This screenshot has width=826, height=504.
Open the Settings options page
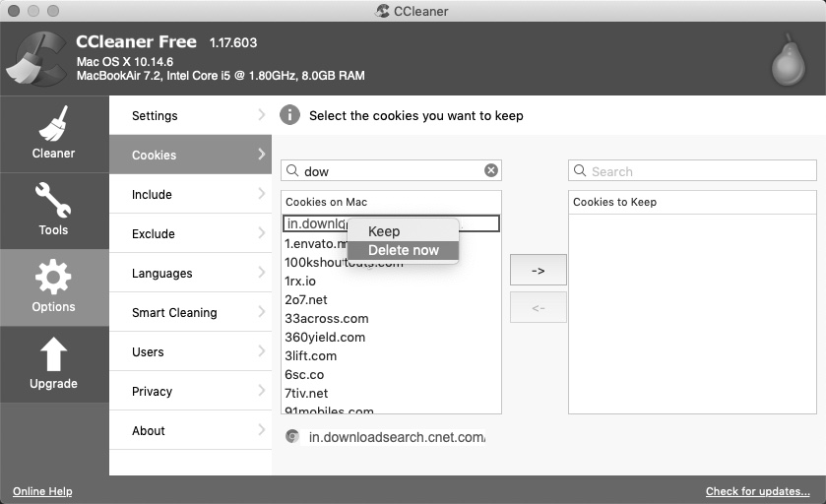pos(190,115)
